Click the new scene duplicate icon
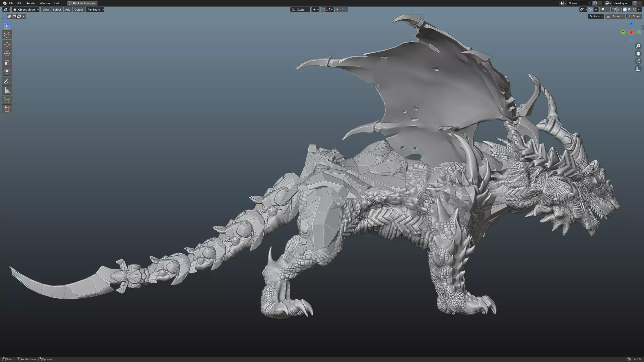644x362 pixels. [595, 3]
